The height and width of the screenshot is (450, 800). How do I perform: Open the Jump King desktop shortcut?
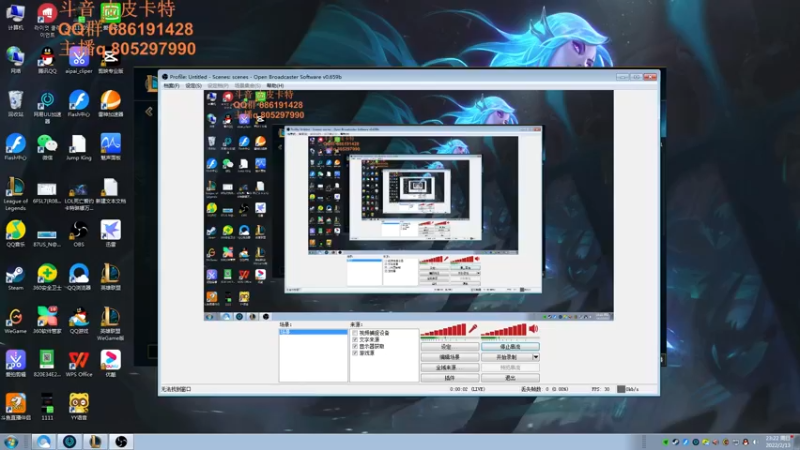coord(79,147)
